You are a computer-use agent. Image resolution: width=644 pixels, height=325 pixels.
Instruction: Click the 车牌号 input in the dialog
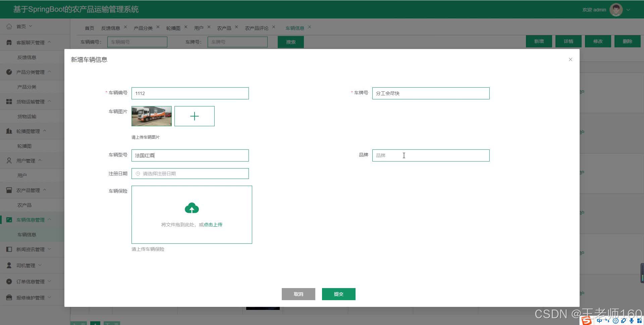click(x=431, y=93)
